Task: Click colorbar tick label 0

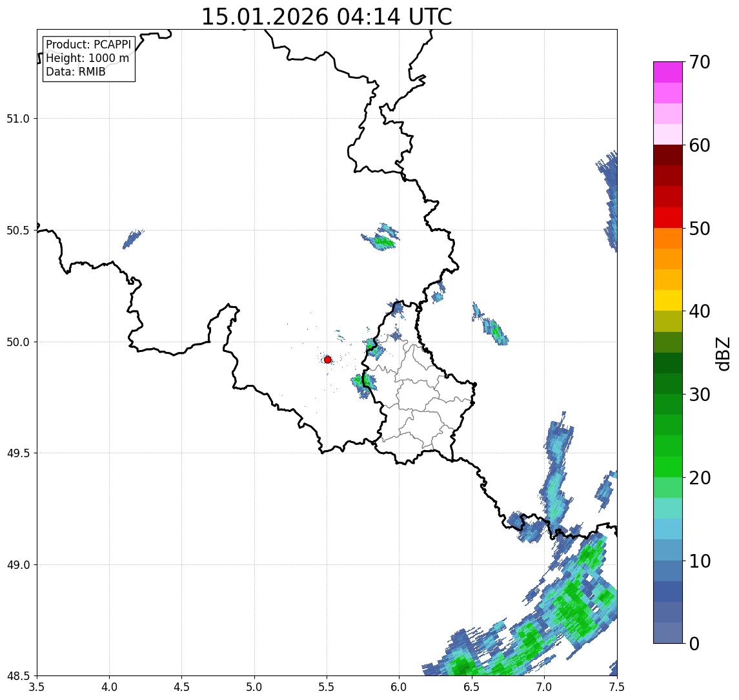Action: coord(694,643)
